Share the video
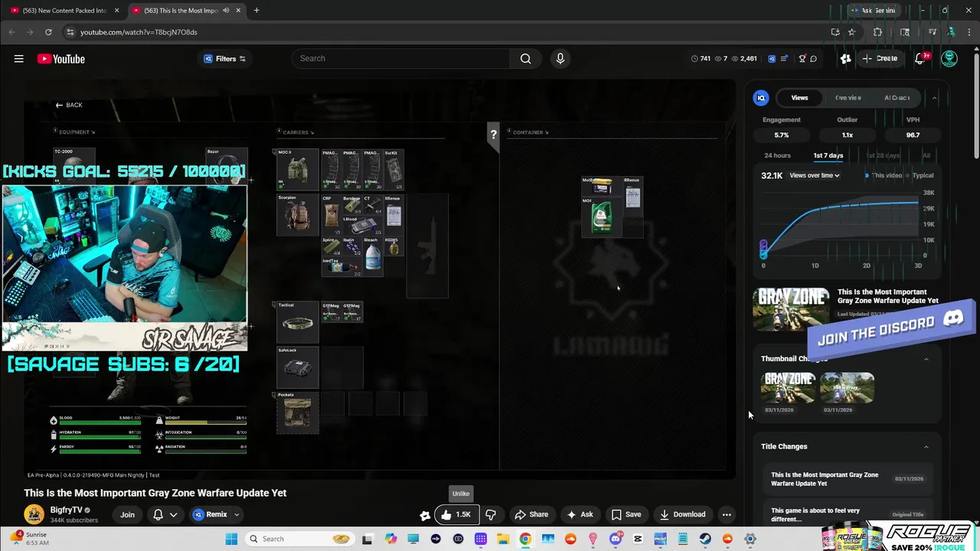This screenshot has width=980, height=551. tap(531, 514)
